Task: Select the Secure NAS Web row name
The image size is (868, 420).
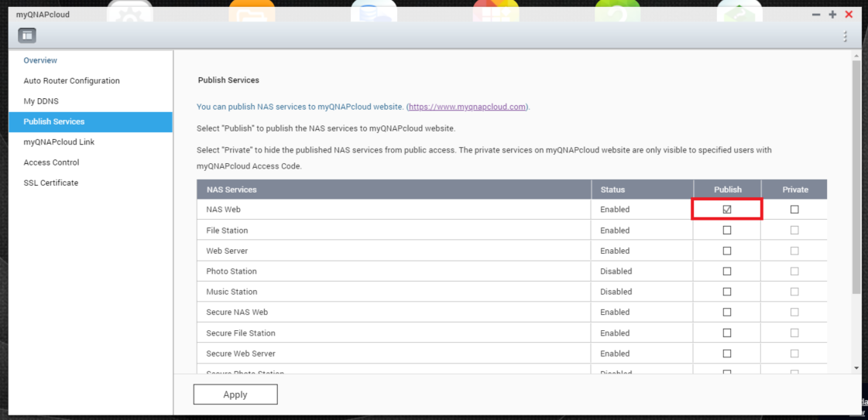Action: click(x=237, y=312)
